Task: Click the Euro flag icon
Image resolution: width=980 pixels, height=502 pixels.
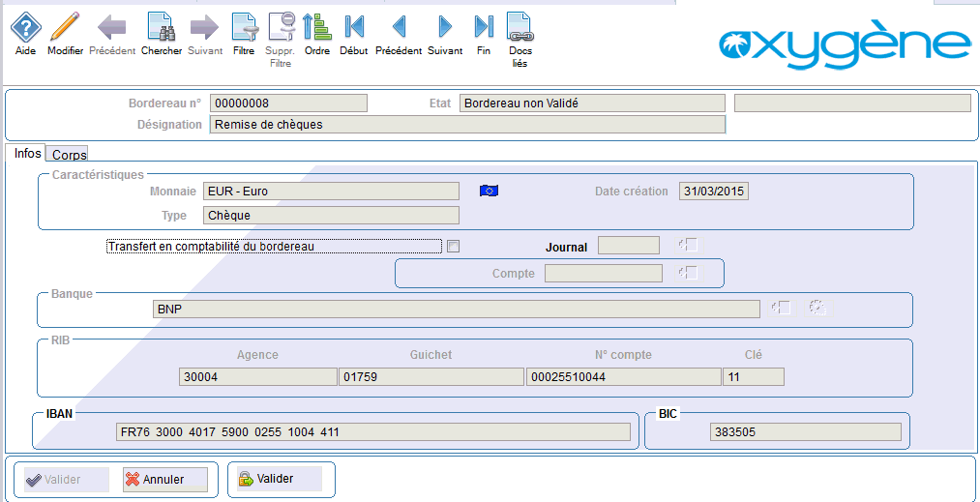Action: [489, 191]
